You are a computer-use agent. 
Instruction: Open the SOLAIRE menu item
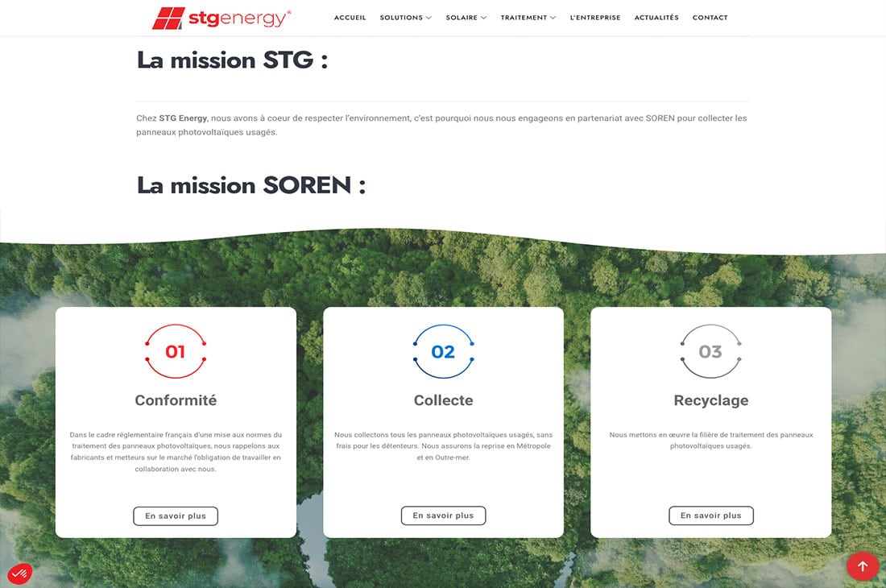(x=462, y=18)
